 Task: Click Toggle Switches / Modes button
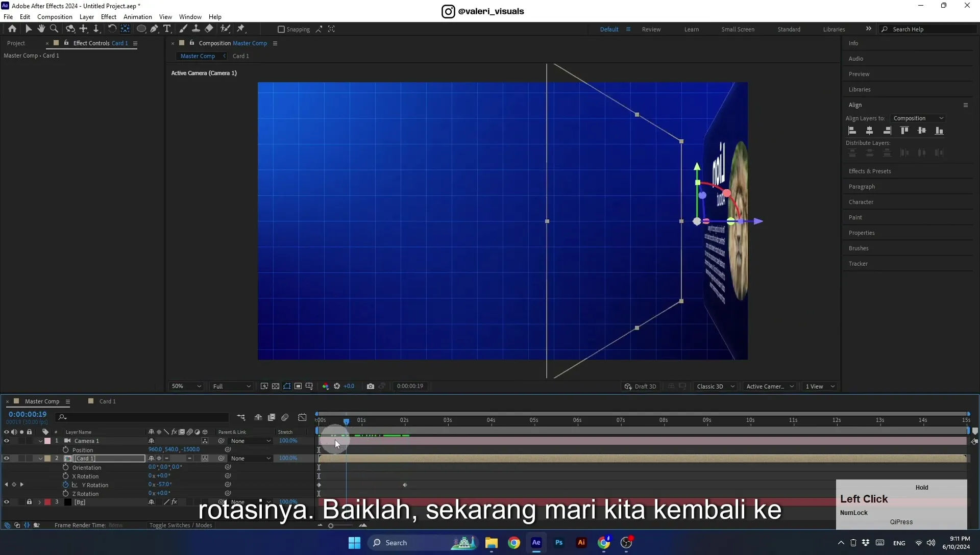[x=180, y=525]
